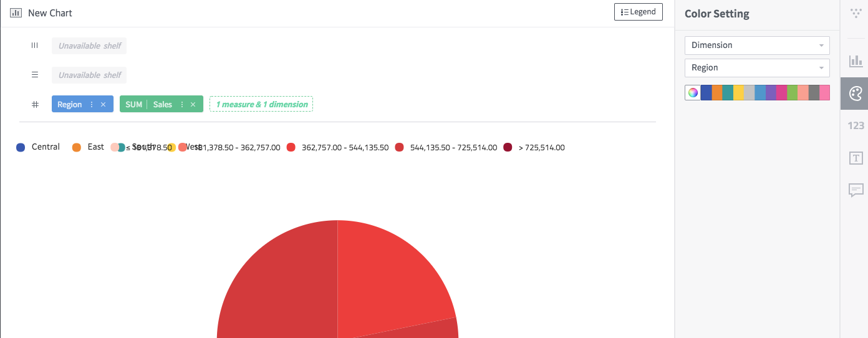Click the '544,135.50 - 725,514.00' legend entry
Image resolution: width=868 pixels, height=338 pixels.
click(446, 148)
